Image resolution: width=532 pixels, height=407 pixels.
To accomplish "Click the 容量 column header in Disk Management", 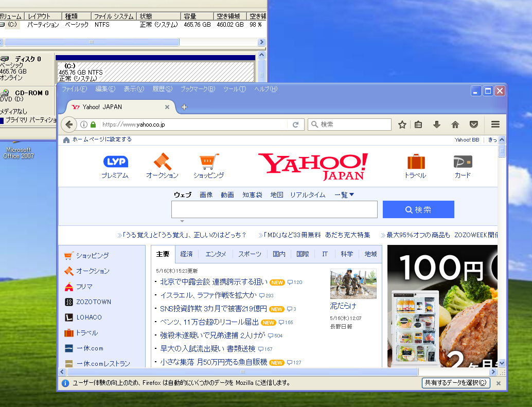I will [197, 16].
